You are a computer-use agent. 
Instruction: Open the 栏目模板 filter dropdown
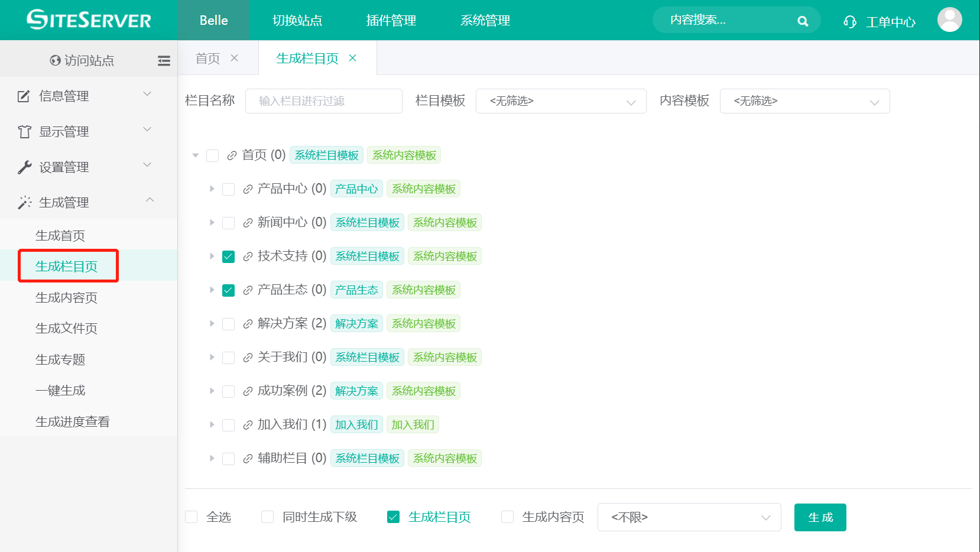(560, 101)
